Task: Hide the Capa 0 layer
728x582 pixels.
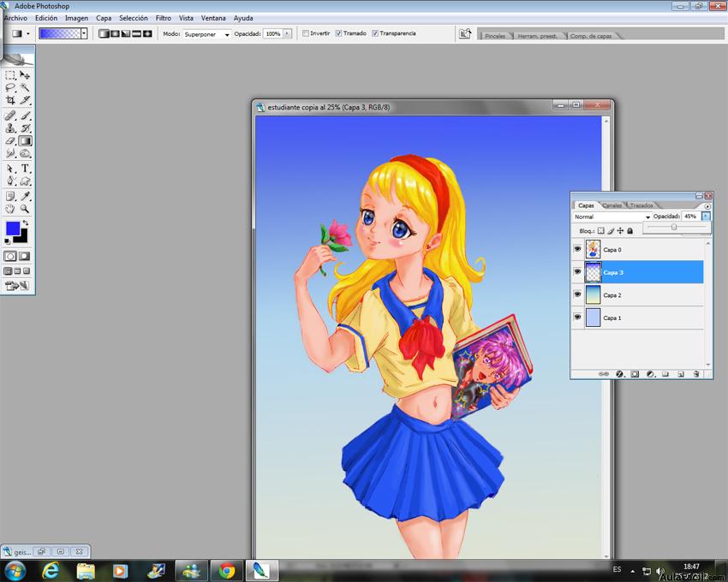Action: point(577,249)
